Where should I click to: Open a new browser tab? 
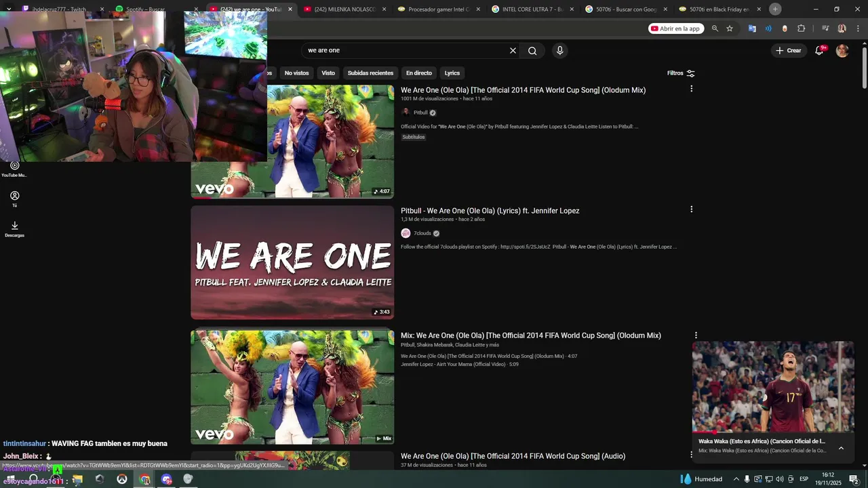(775, 9)
